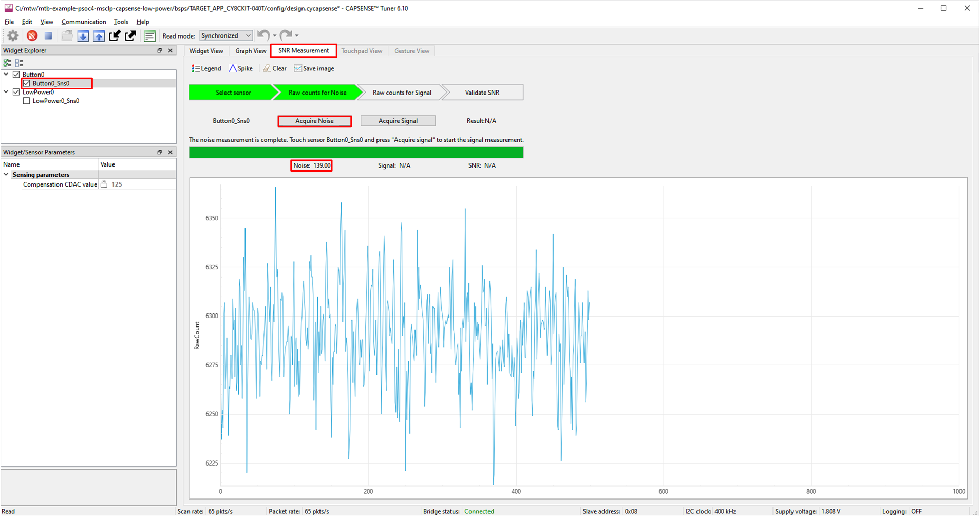Select all sensors icon in Widget Explorer
The height and width of the screenshot is (517, 980).
tap(7, 63)
